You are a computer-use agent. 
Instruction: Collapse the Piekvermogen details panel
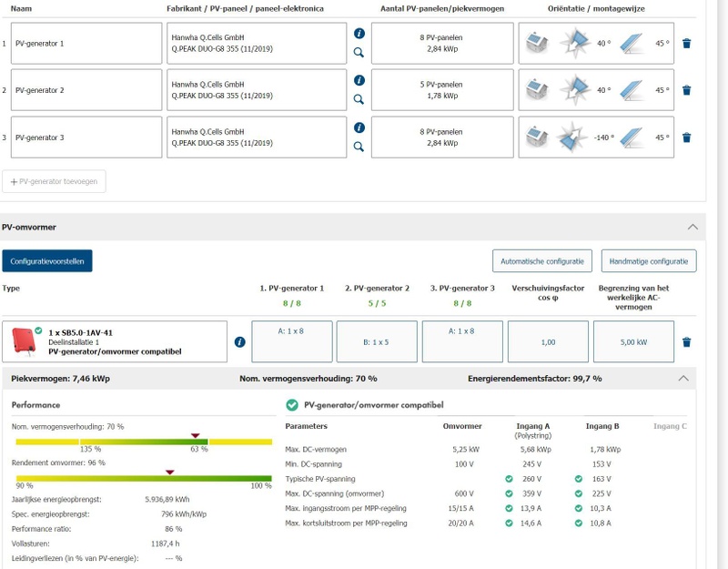(683, 378)
